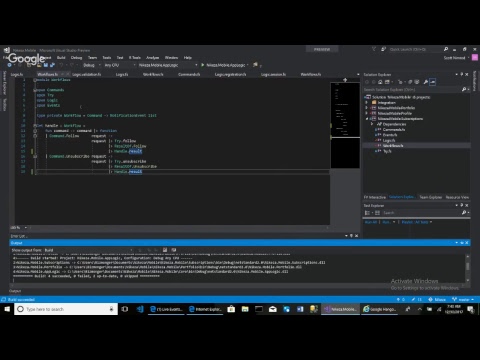Toggle word wrap in Output panel

click(174, 250)
